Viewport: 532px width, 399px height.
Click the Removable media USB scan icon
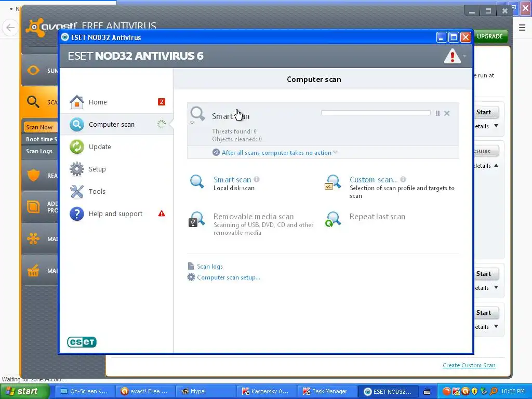tap(197, 219)
